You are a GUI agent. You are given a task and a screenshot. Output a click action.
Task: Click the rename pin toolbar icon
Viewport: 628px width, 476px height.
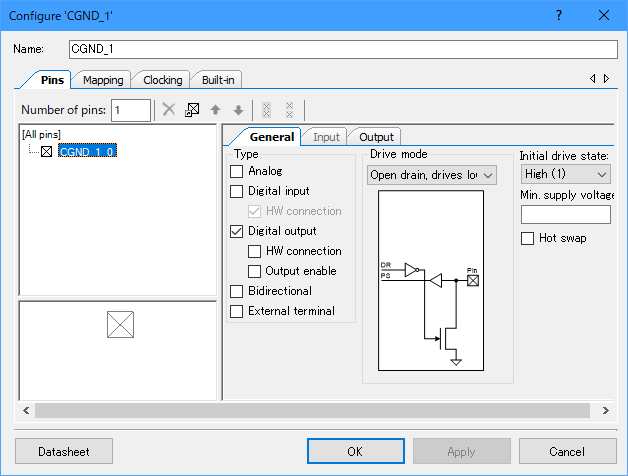coord(192,110)
